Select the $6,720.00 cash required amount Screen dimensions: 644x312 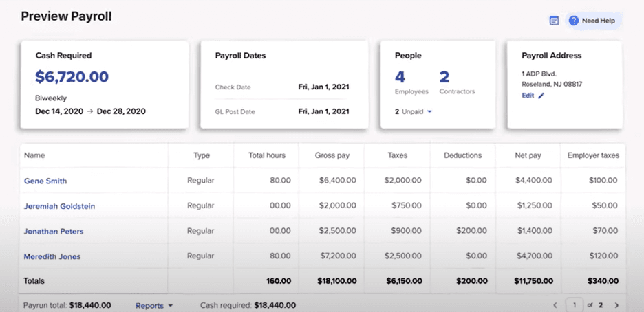(x=72, y=77)
